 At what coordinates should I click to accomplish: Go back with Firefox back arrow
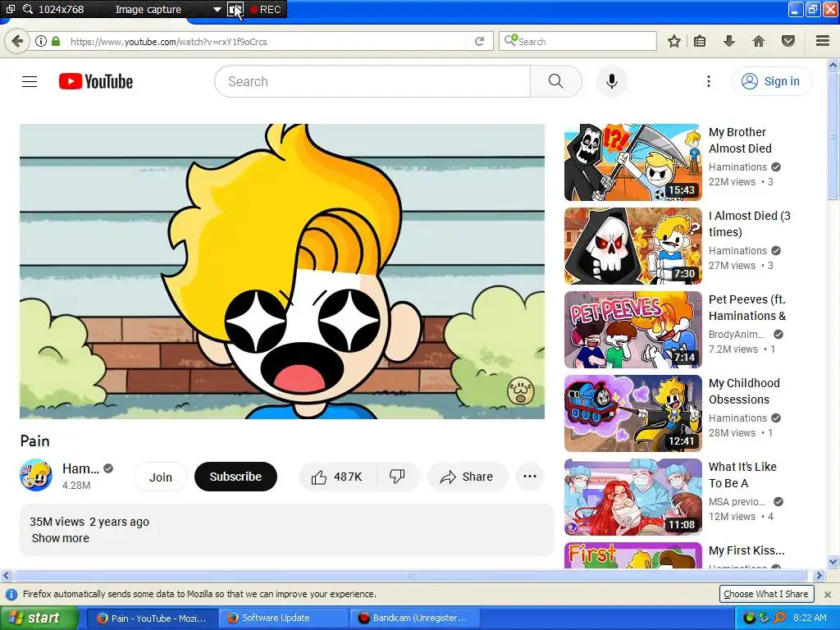[x=17, y=41]
